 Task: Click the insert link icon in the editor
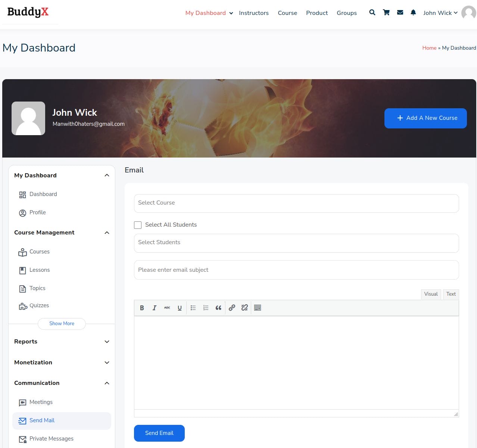(232, 308)
